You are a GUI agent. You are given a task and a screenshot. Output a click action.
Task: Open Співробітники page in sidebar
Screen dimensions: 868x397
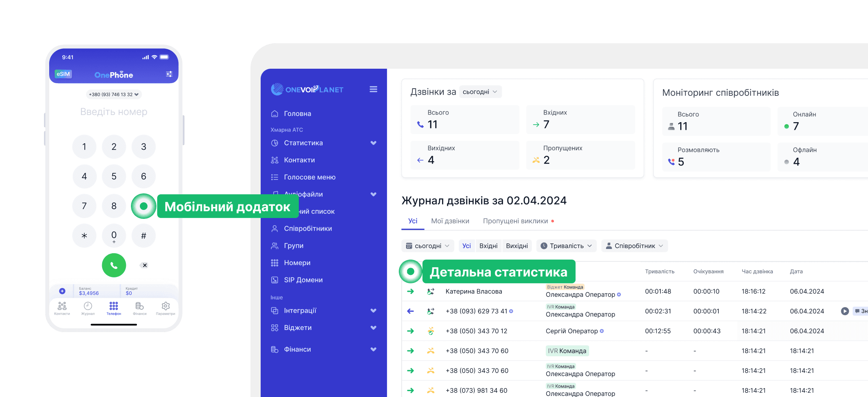(x=308, y=229)
